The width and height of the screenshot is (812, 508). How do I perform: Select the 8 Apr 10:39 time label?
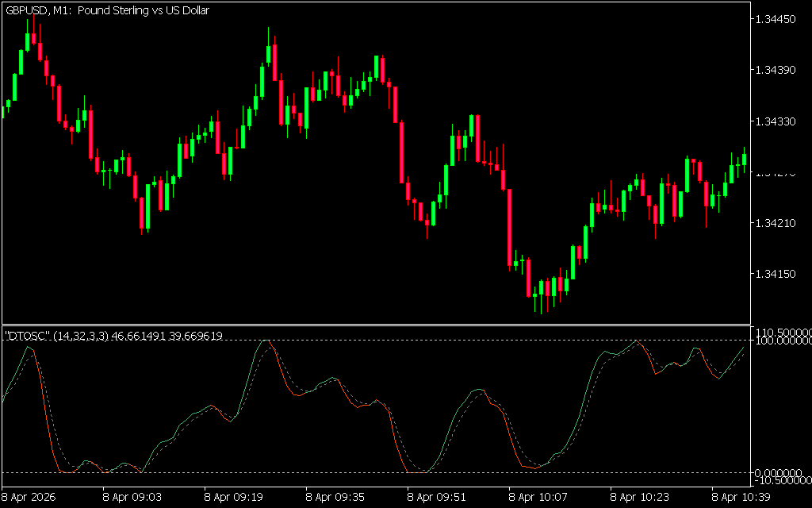coord(741,497)
